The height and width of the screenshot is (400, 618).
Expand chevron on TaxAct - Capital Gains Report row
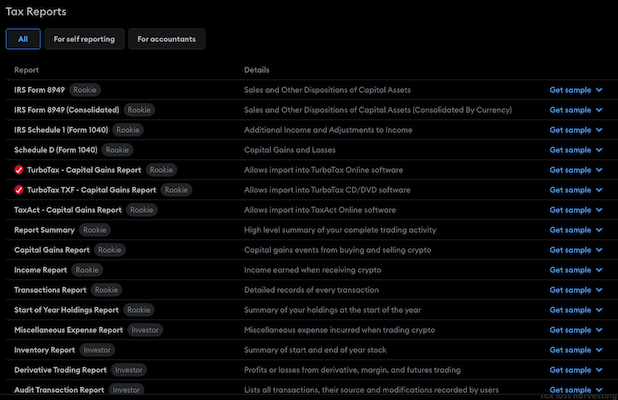[x=599, y=210]
